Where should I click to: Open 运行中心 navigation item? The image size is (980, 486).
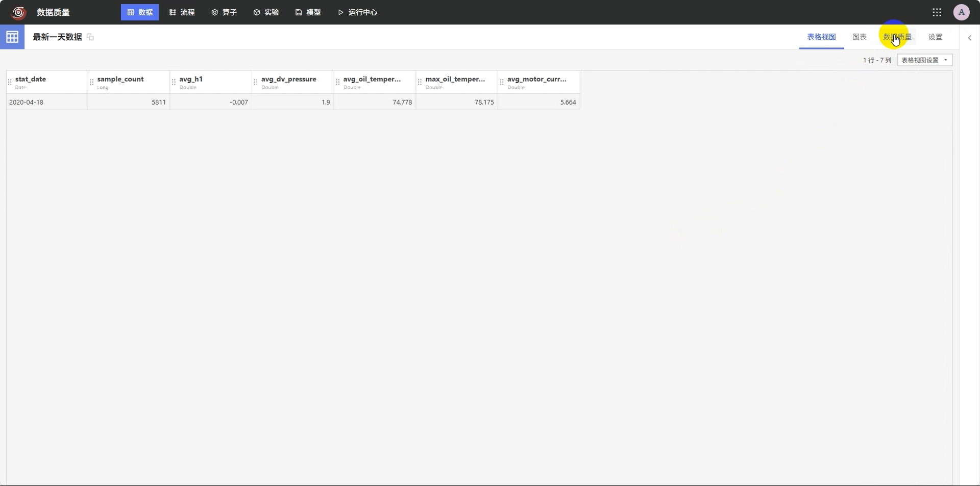pyautogui.click(x=358, y=12)
